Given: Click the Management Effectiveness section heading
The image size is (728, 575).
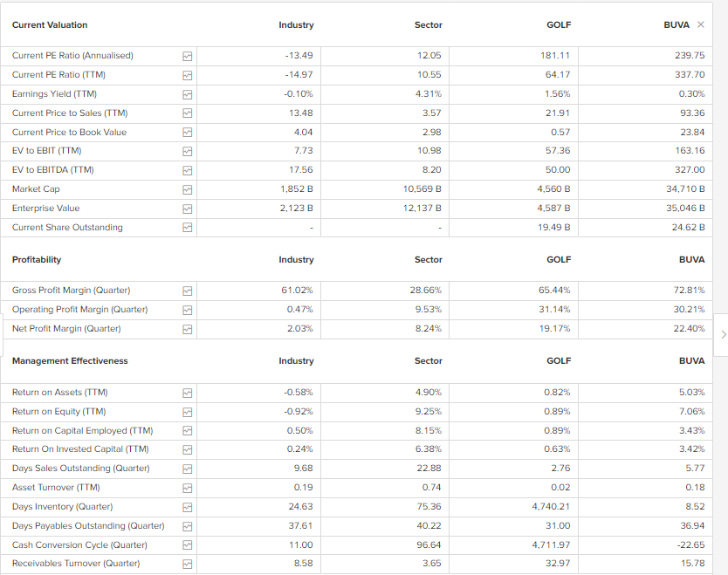Looking at the screenshot, I should pos(70,361).
